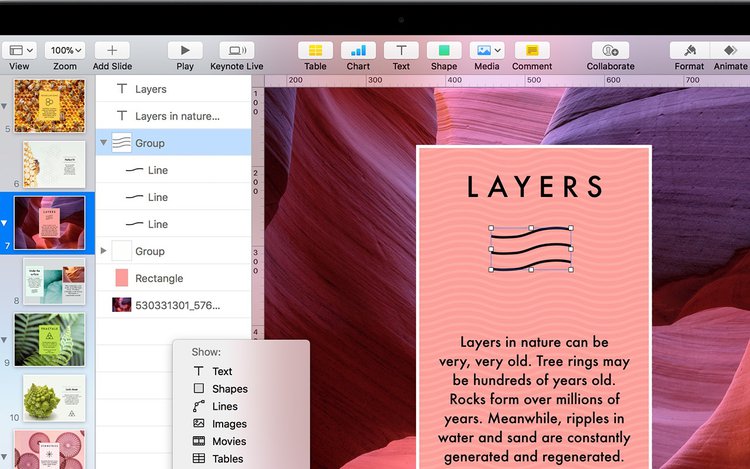The image size is (750, 469).
Task: Insert a Table from the toolbar
Action: point(315,50)
